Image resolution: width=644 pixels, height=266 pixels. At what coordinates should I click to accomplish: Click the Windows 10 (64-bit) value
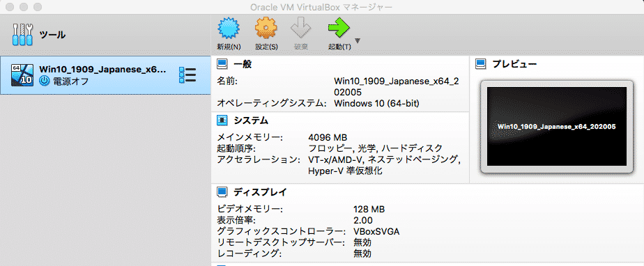tap(376, 103)
